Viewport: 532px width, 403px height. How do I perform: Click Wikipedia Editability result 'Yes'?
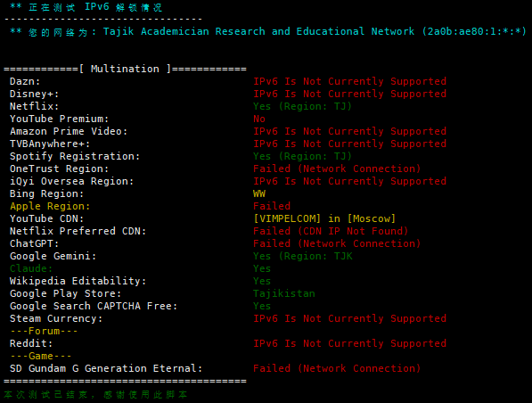tap(262, 281)
